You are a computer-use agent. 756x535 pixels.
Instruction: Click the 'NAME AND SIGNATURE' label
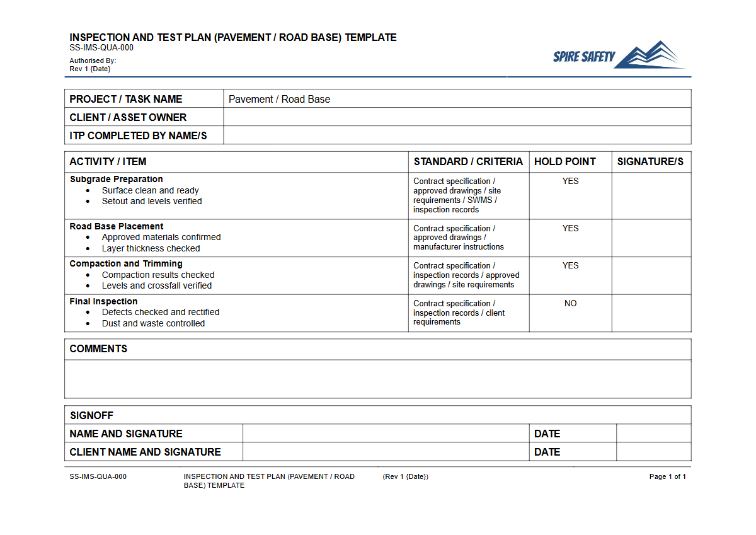coord(126,434)
